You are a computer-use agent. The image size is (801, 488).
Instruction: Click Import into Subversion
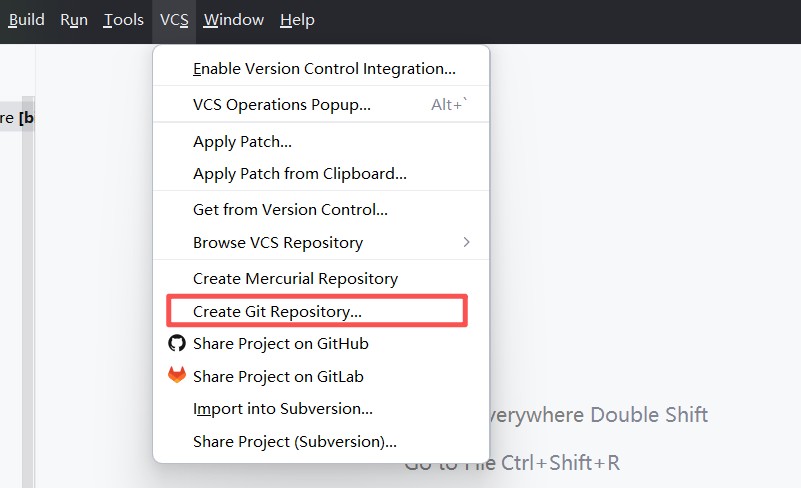[x=282, y=409]
